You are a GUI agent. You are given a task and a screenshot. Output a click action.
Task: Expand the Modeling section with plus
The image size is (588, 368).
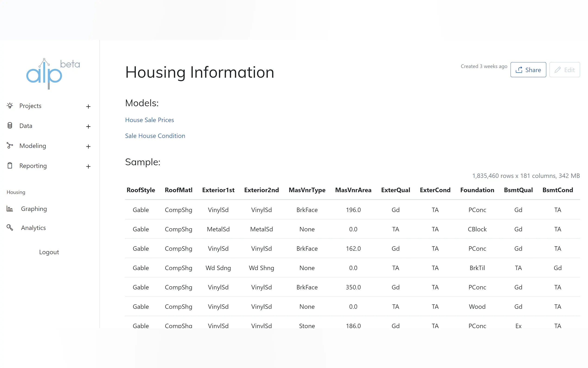pos(88,146)
